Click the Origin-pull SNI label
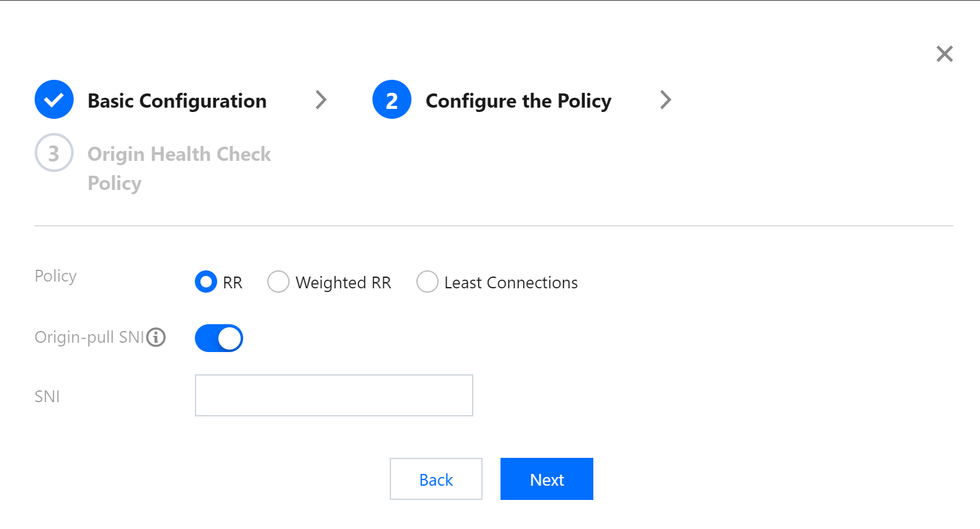The width and height of the screenshot is (980, 529). (89, 337)
